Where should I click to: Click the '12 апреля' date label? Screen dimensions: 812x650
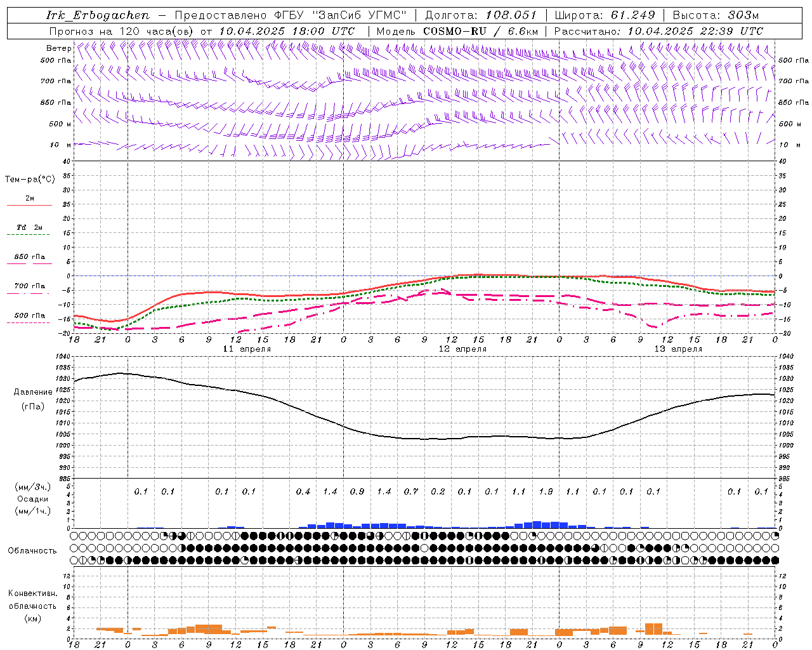click(462, 349)
